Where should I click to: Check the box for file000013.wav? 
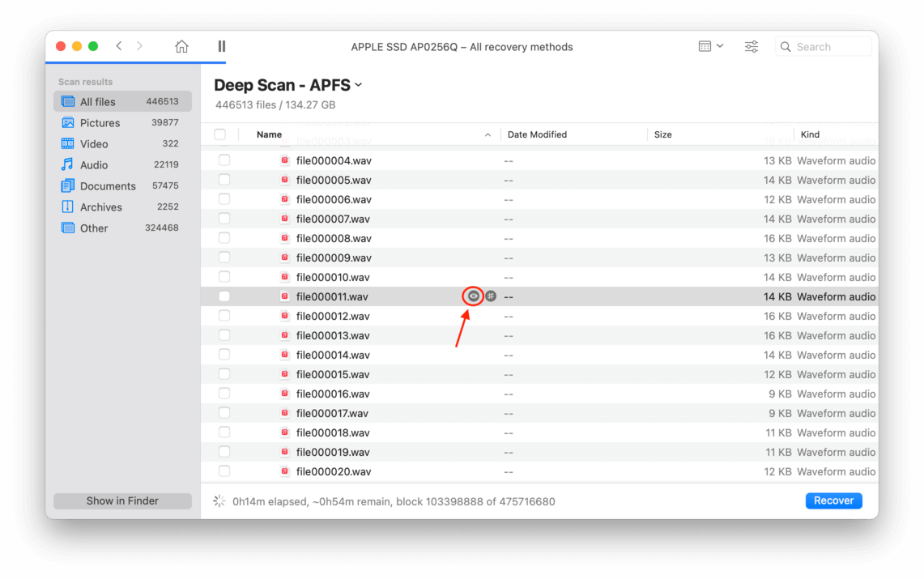[224, 335]
